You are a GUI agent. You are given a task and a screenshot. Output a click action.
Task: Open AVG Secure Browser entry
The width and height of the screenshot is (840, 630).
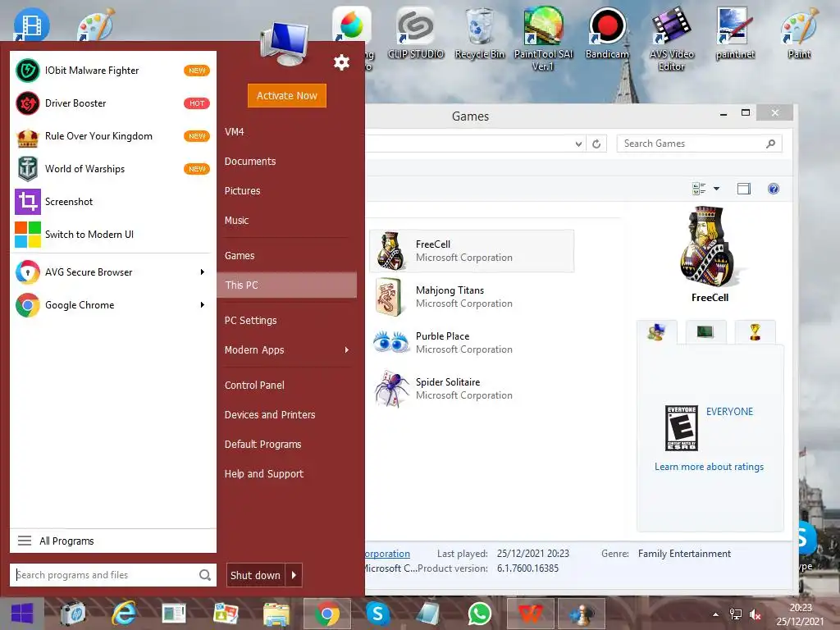click(x=112, y=272)
